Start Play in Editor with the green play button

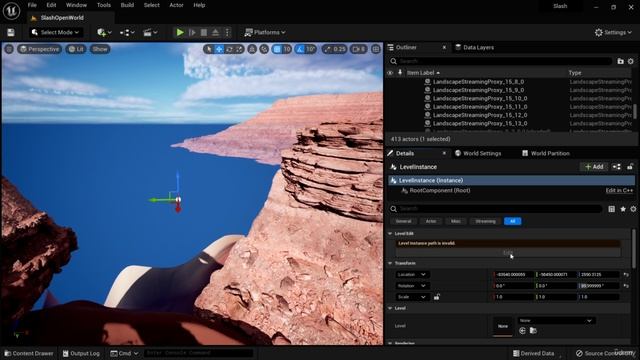(180, 32)
